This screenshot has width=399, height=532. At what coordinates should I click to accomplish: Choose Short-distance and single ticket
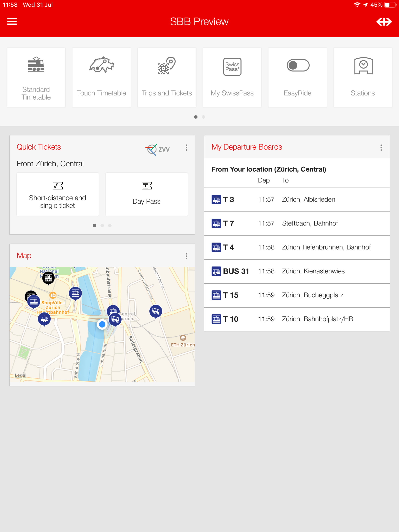point(57,194)
